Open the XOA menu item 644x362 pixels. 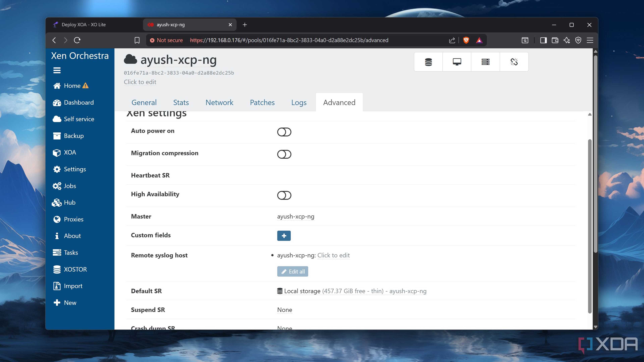[x=64, y=152]
